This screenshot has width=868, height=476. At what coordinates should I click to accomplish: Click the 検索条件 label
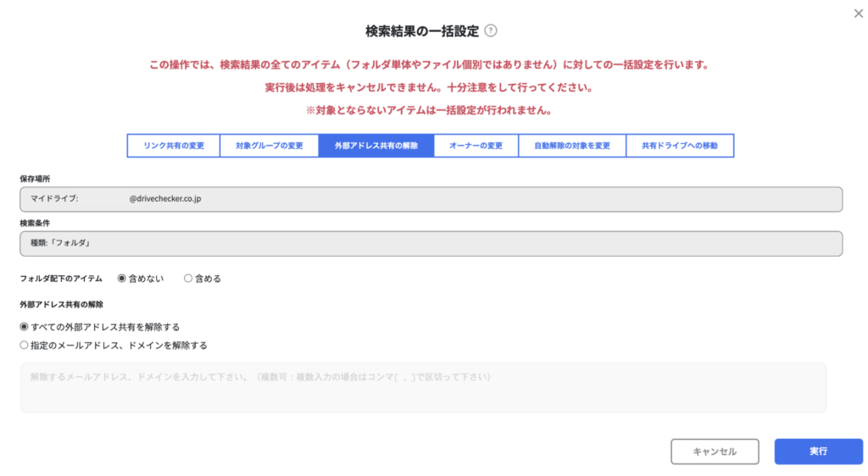(35, 224)
